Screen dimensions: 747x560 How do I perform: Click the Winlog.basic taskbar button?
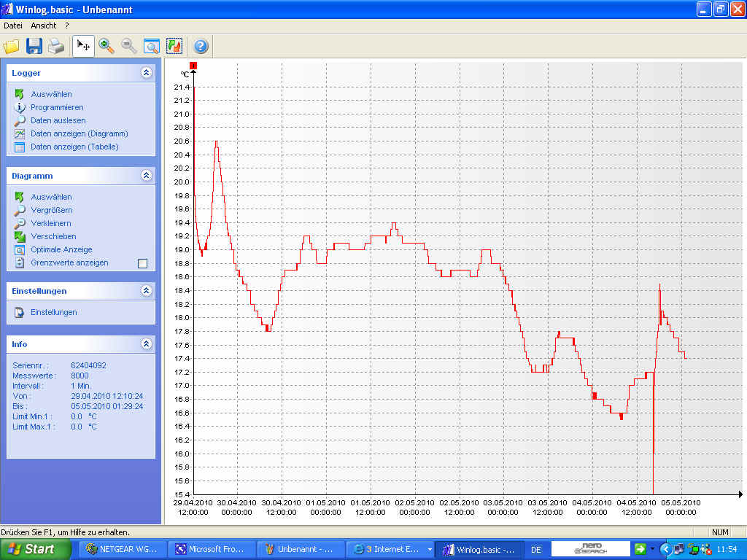coord(479,550)
